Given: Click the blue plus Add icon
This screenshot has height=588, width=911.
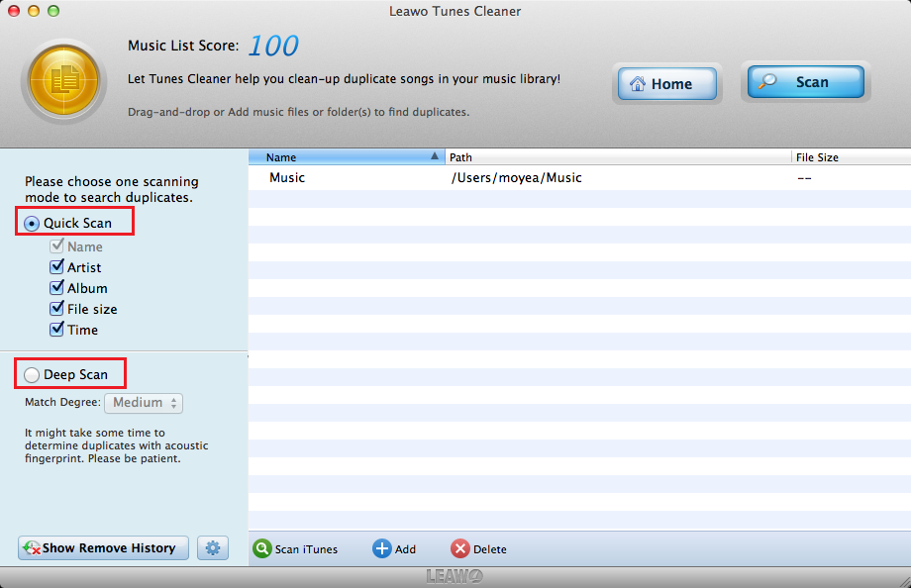Looking at the screenshot, I should point(382,548).
